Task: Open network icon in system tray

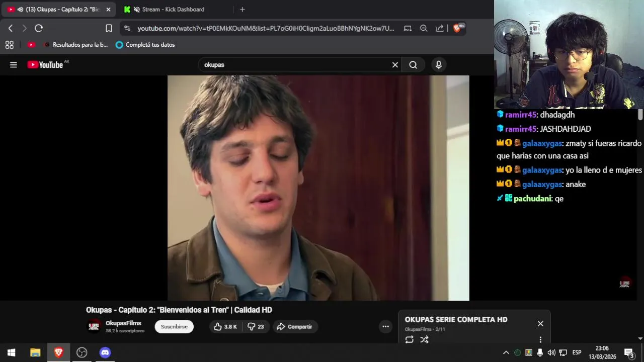Action: [563, 352]
